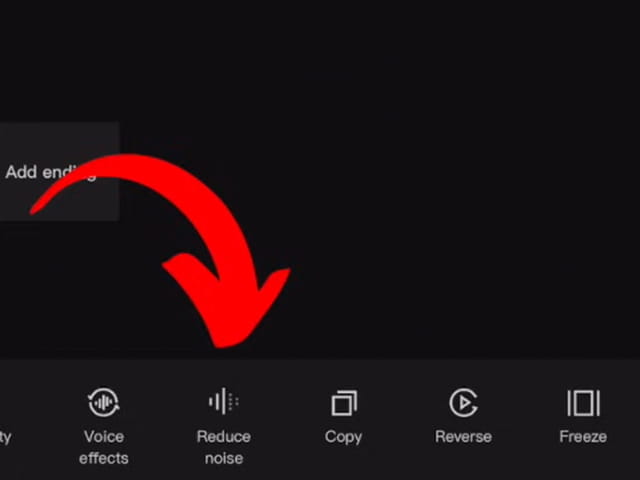Click the Reverse play-circle icon
The image size is (640, 480).
(x=463, y=403)
